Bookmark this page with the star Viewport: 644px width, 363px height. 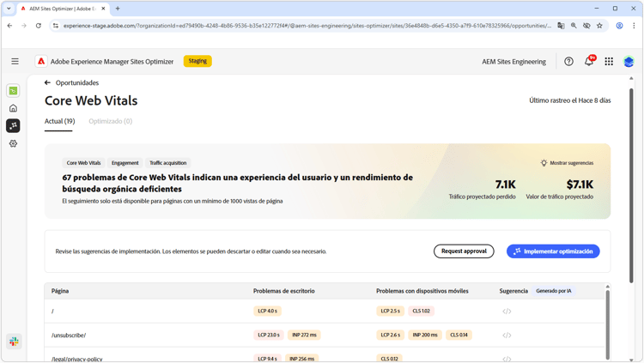click(x=599, y=26)
